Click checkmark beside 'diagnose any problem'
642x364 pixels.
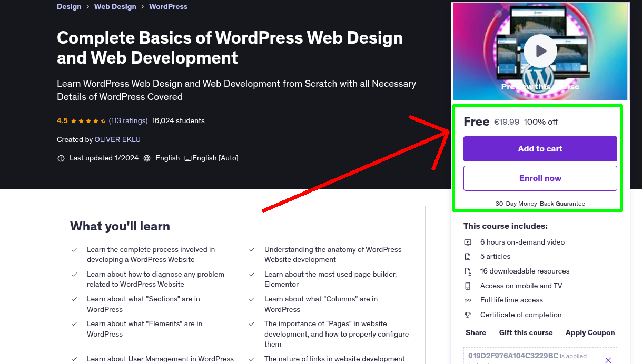coord(75,275)
